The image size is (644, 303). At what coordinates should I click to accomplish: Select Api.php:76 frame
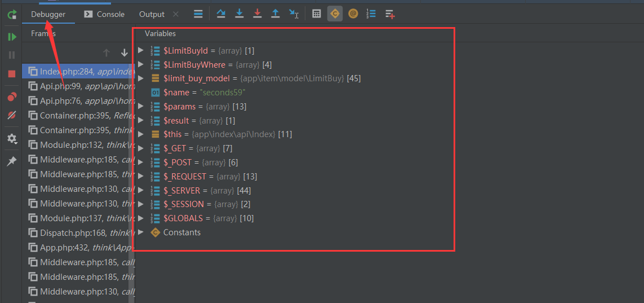78,100
